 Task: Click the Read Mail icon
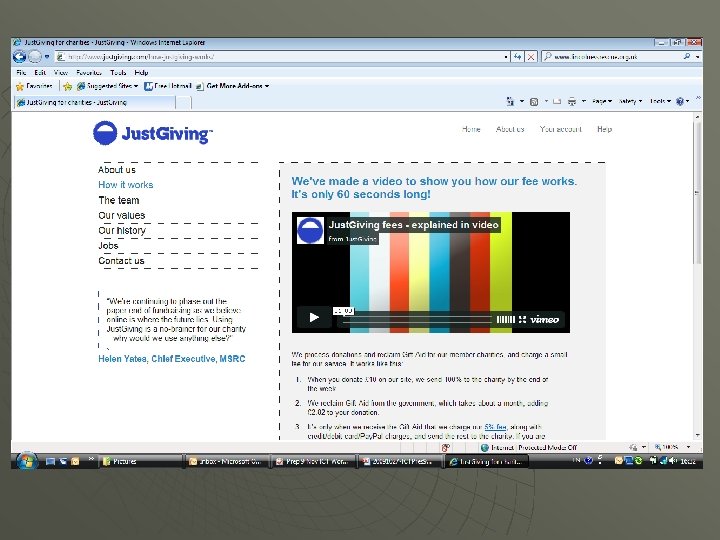click(x=557, y=101)
